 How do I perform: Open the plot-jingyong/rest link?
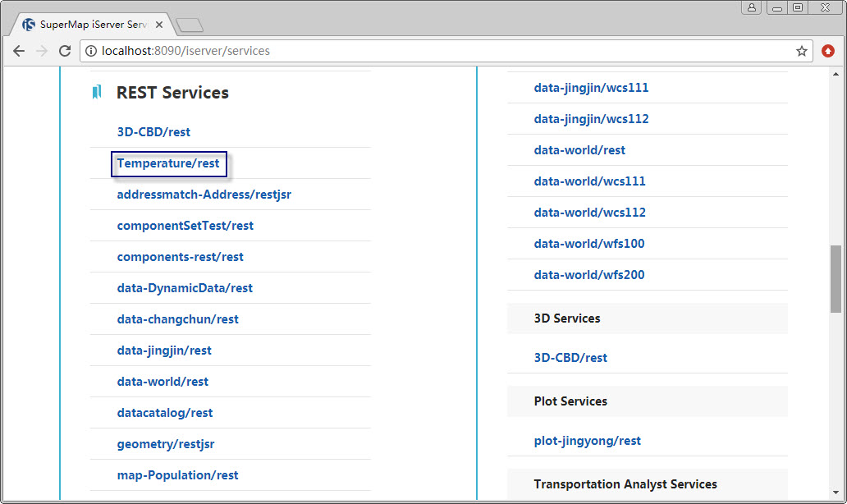587,441
